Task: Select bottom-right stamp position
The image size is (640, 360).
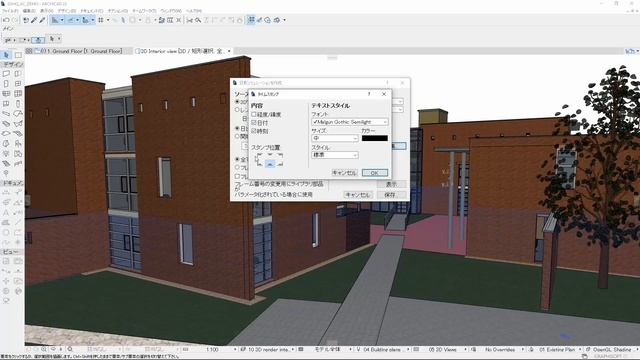Action: point(280,164)
